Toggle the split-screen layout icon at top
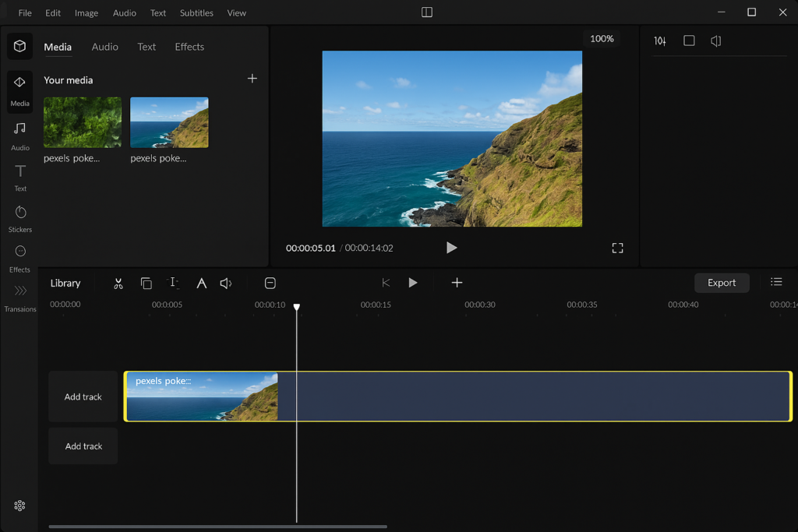This screenshot has width=798, height=532. tap(425, 12)
